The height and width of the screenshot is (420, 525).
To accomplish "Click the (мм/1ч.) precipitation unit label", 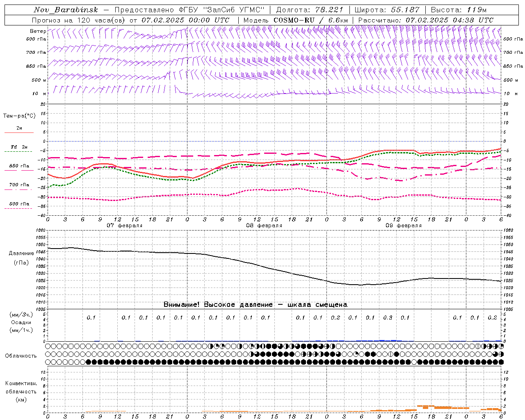I will tap(21, 330).
